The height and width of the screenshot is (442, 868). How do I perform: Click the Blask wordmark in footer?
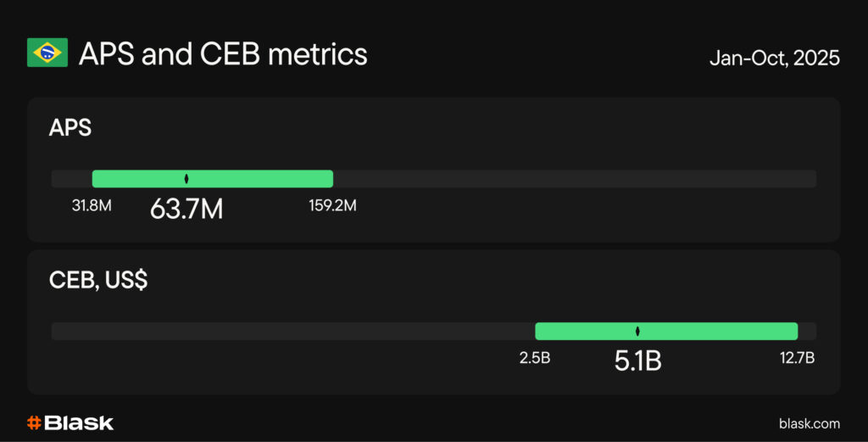[80, 422]
